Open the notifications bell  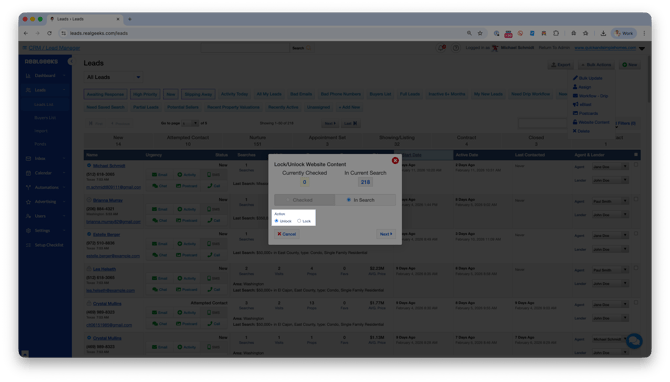pos(441,48)
